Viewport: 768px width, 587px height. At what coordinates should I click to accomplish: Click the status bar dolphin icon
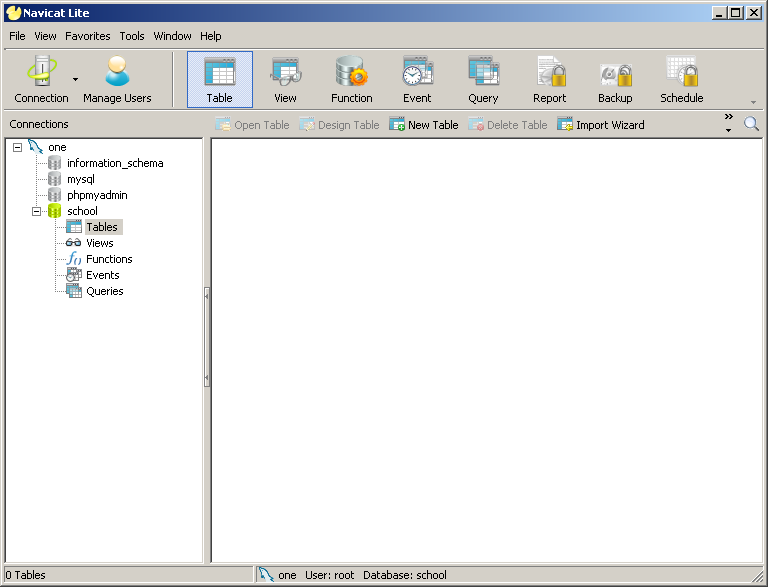click(266, 575)
